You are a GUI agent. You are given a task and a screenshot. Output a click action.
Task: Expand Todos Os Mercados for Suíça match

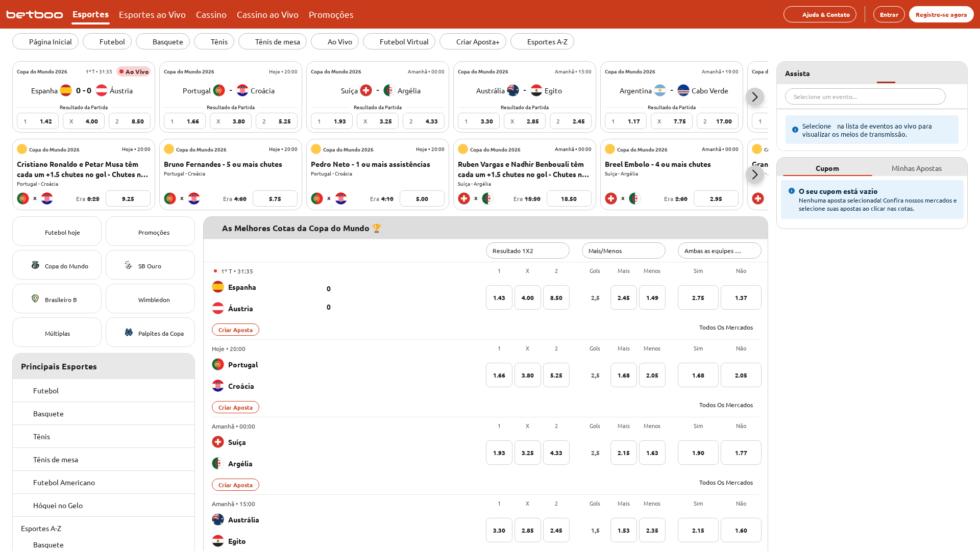tap(726, 483)
